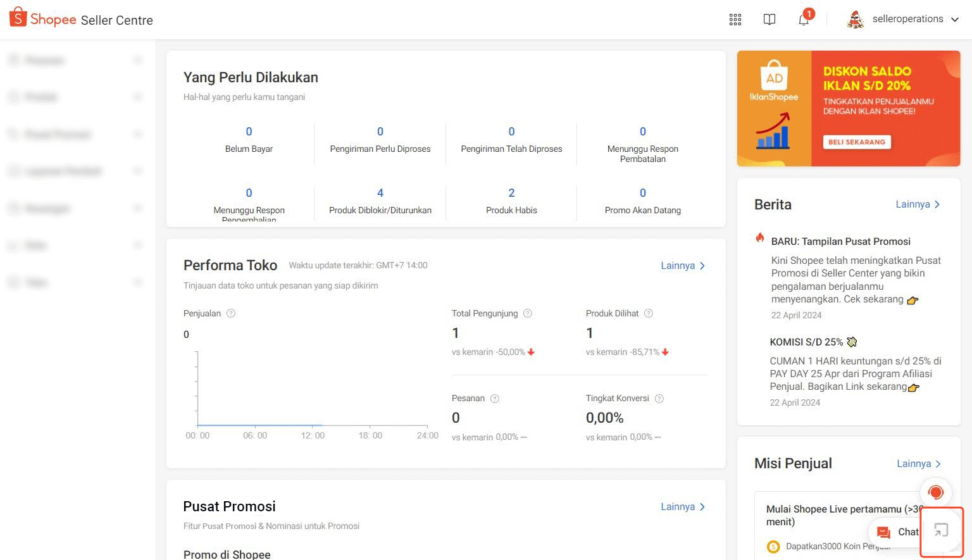Click the help icon beside Produk Dilihat

648,313
